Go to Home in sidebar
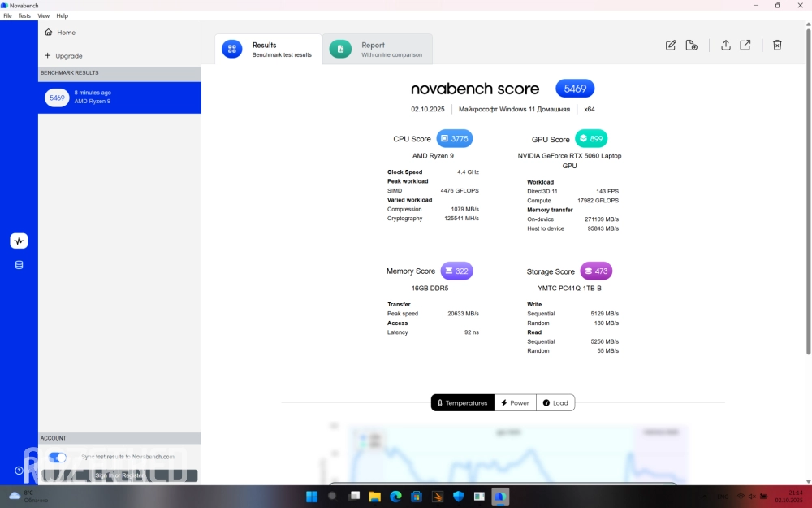This screenshot has width=812, height=508. tap(66, 33)
